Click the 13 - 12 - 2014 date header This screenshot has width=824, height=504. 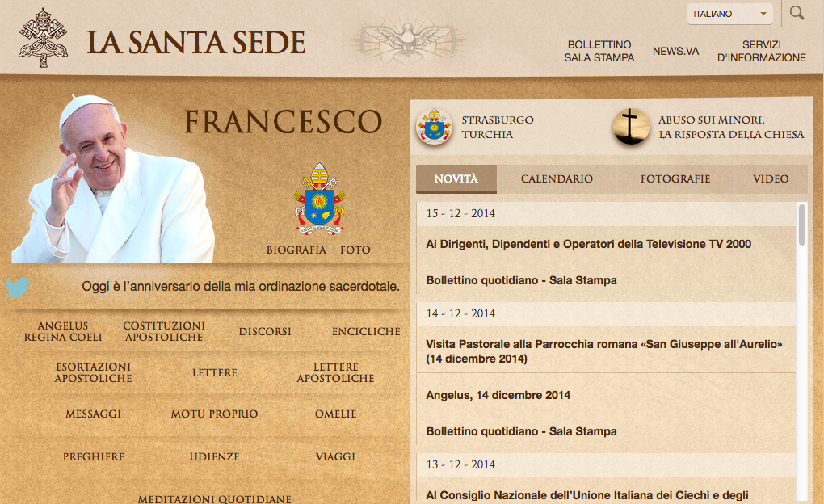pos(460,464)
